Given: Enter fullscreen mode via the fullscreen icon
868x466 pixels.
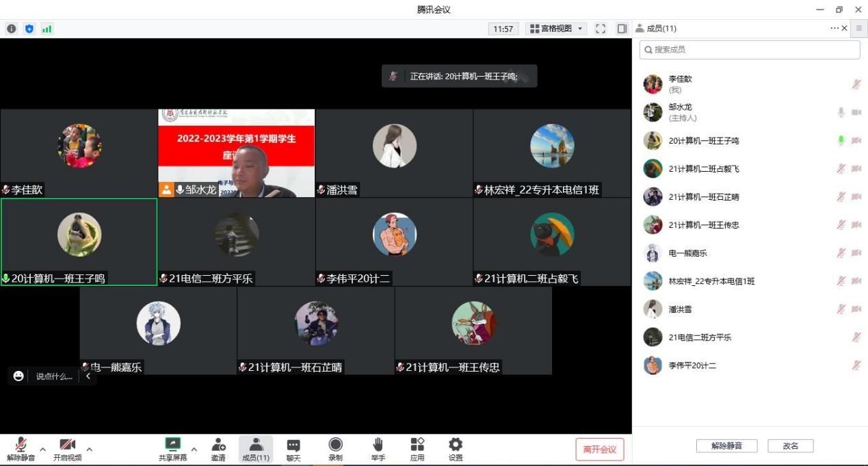Looking at the screenshot, I should (601, 29).
